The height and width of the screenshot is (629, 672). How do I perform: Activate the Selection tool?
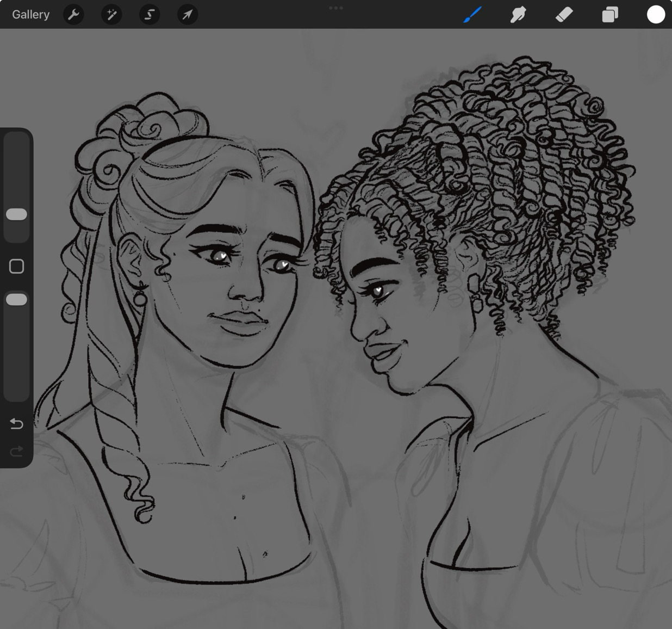point(150,15)
